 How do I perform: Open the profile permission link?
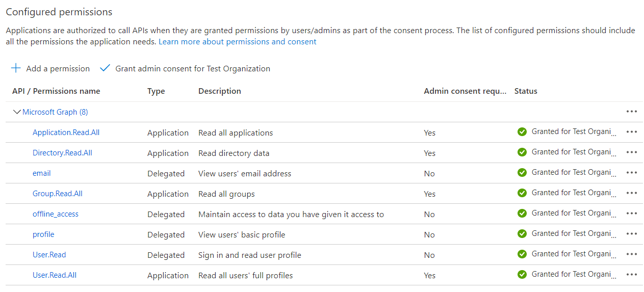43,234
